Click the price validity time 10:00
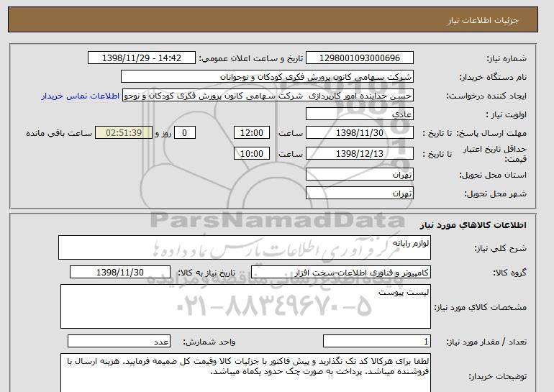The image size is (554, 392). point(252,153)
